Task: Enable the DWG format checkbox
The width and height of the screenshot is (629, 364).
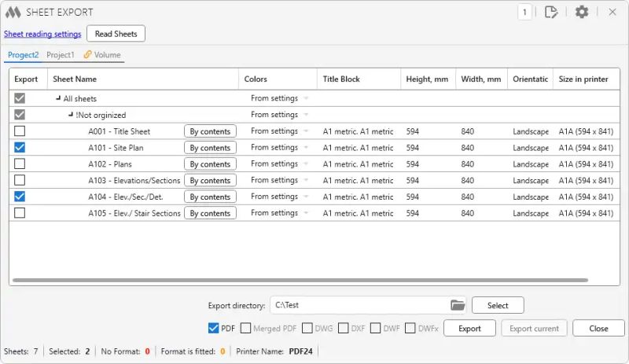Action: (307, 329)
